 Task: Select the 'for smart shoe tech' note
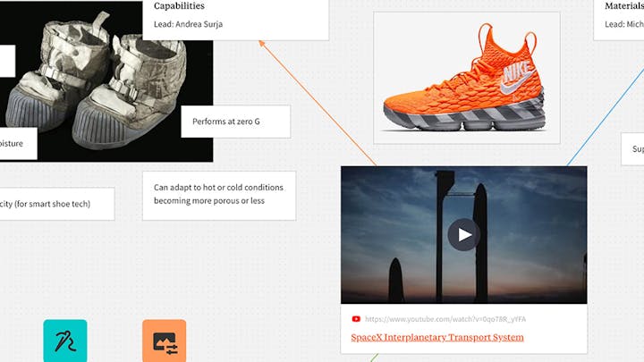(57, 204)
